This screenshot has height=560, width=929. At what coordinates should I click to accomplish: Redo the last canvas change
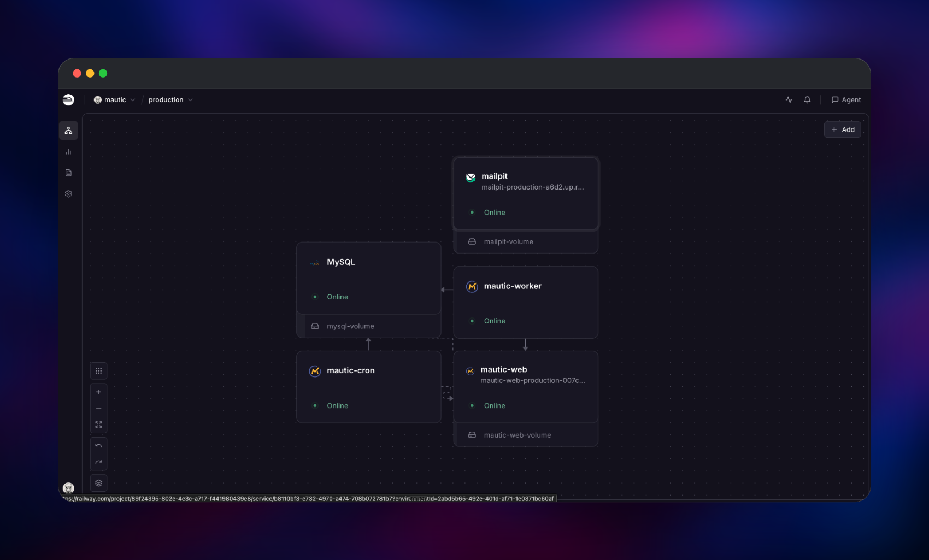99,462
